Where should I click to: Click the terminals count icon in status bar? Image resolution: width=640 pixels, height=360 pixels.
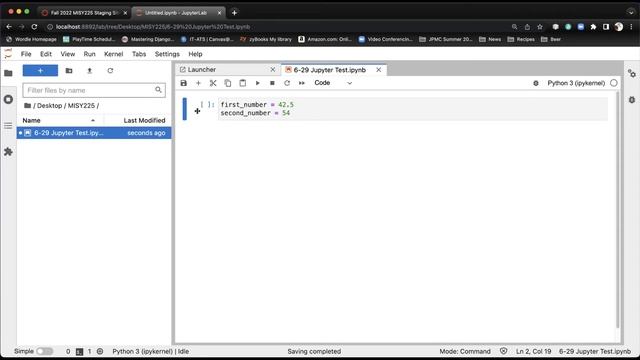tap(79, 351)
